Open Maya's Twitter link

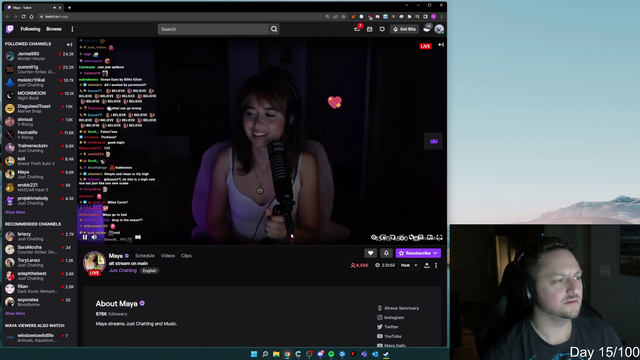[x=388, y=327]
